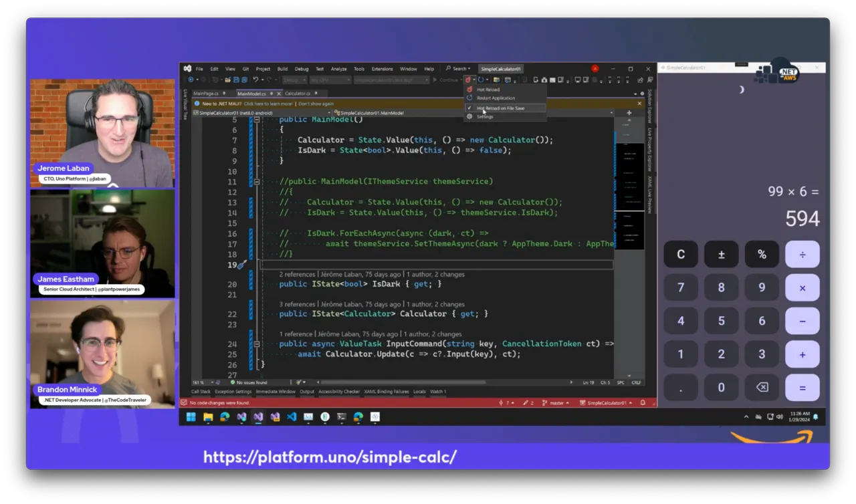Toggle Hot Reload on File Save option
The width and height of the screenshot is (856, 504).
point(506,108)
